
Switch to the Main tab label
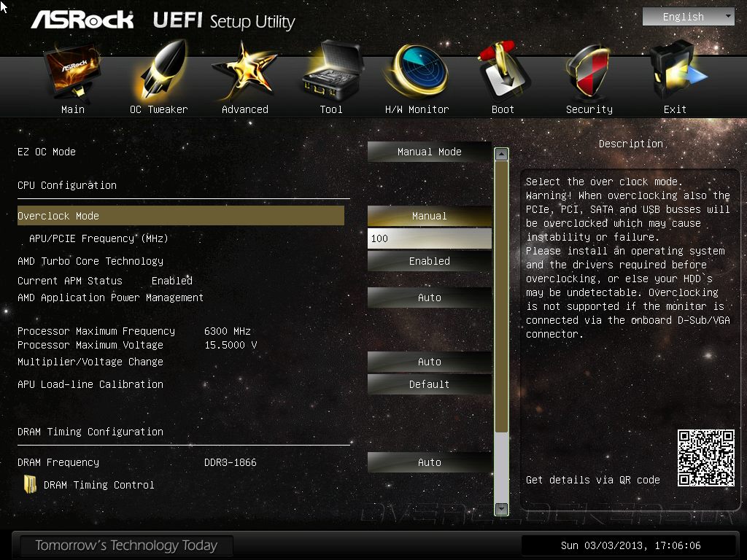(x=73, y=109)
